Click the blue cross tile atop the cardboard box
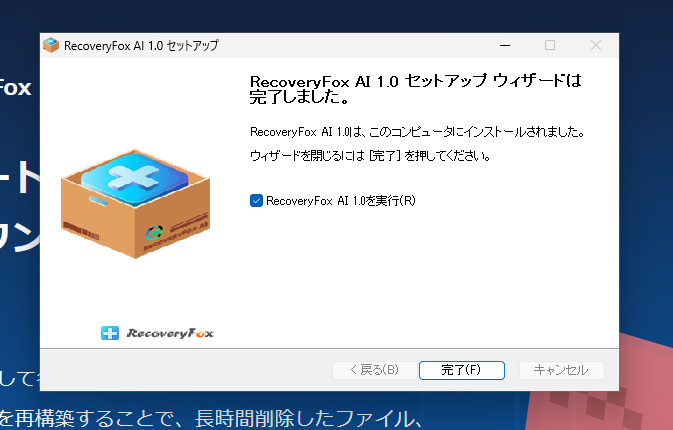The image size is (673, 430). coord(134,178)
